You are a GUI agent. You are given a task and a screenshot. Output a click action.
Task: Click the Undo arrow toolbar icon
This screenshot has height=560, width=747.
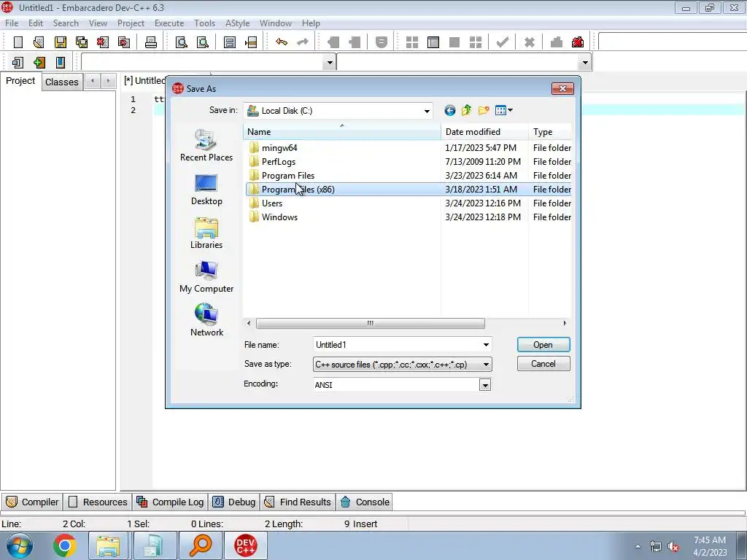coord(282,42)
